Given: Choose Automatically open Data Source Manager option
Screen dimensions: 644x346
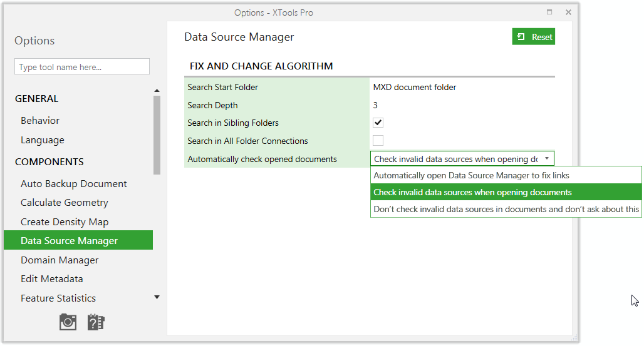Looking at the screenshot, I should (506, 175).
